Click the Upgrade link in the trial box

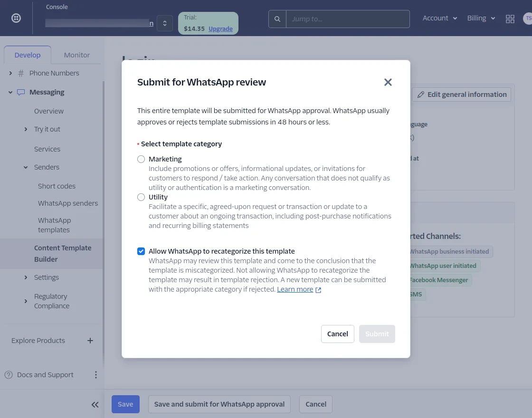click(x=220, y=28)
